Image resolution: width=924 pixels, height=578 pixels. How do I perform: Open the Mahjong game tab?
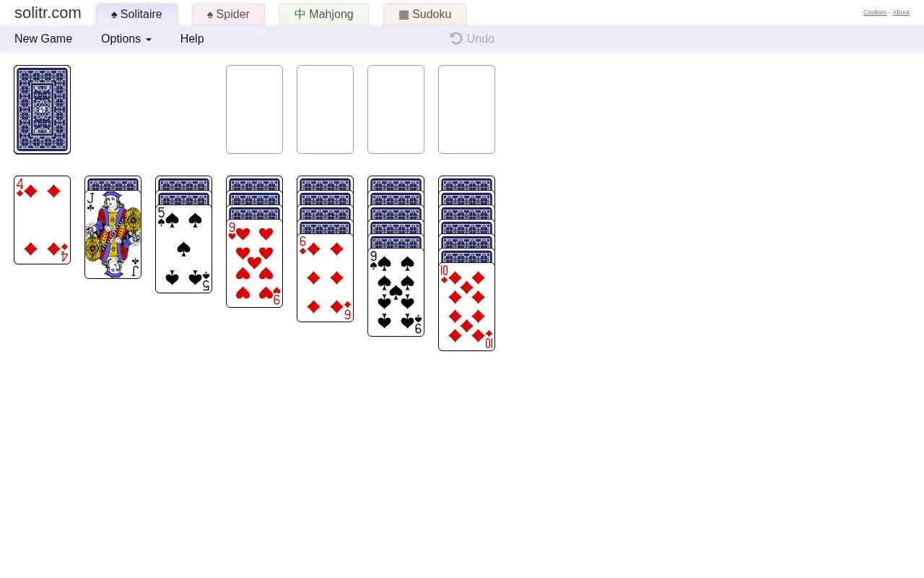tap(324, 14)
